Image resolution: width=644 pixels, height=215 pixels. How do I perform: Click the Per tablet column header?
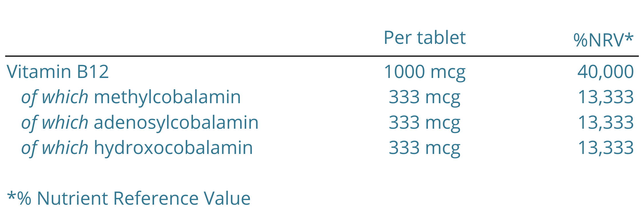coord(425,38)
